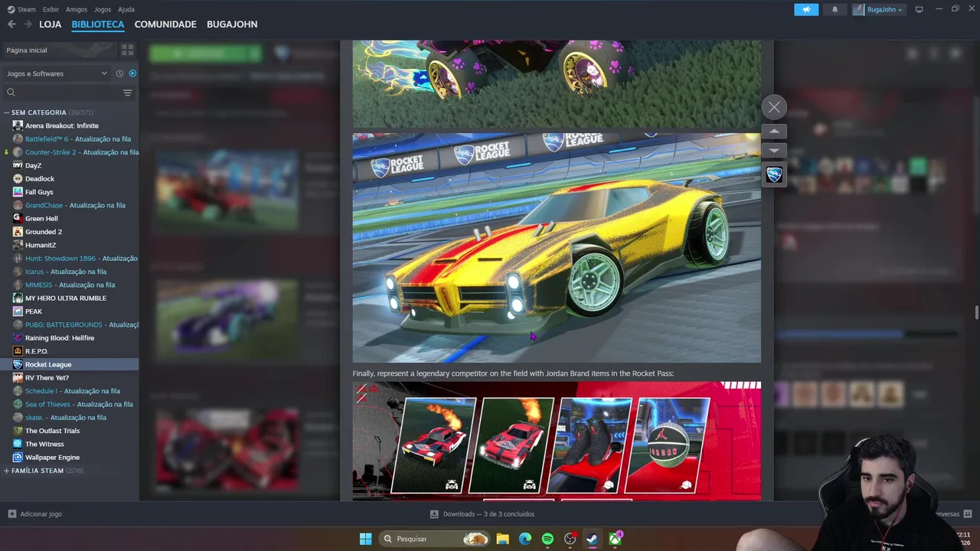The image size is (980, 551).
Task: Click Steam forward navigation arrow
Action: (28, 24)
